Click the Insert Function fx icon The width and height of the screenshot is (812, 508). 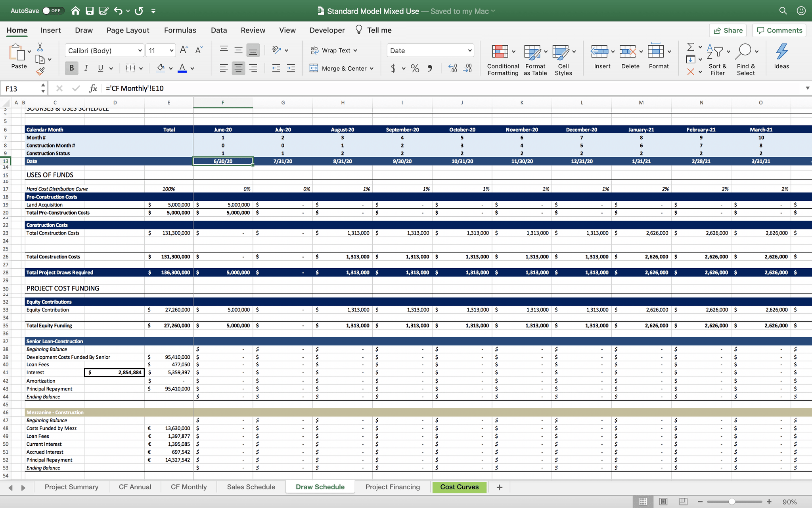coord(93,88)
